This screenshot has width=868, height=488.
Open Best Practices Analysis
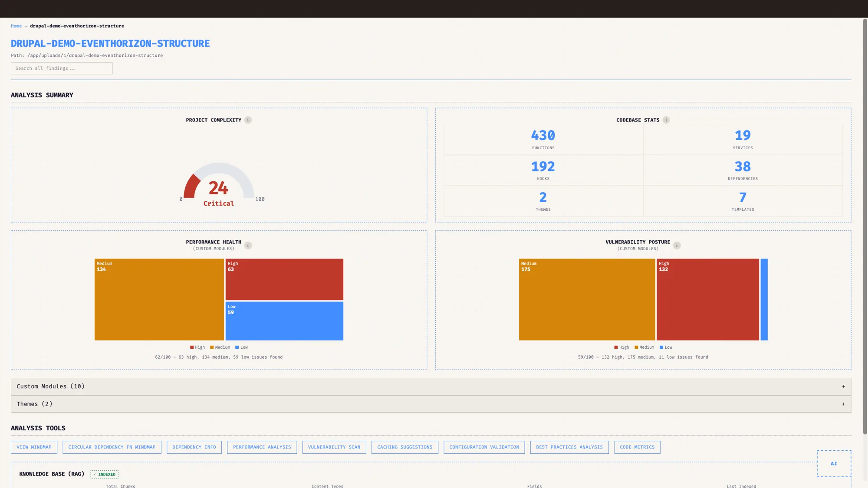(x=569, y=447)
